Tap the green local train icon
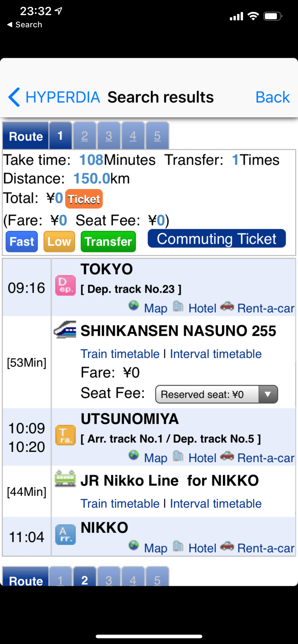The height and width of the screenshot is (644, 298). (65, 479)
